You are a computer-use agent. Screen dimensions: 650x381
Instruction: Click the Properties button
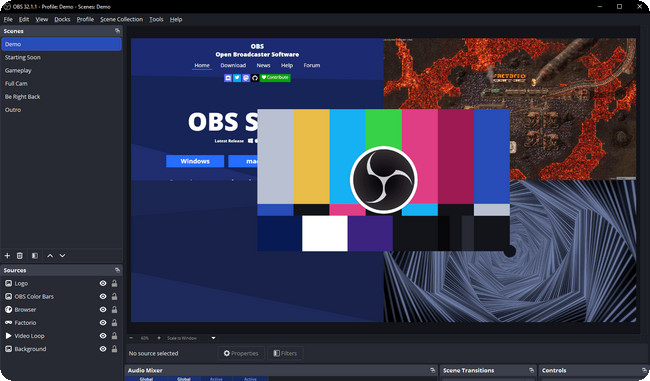tap(241, 353)
